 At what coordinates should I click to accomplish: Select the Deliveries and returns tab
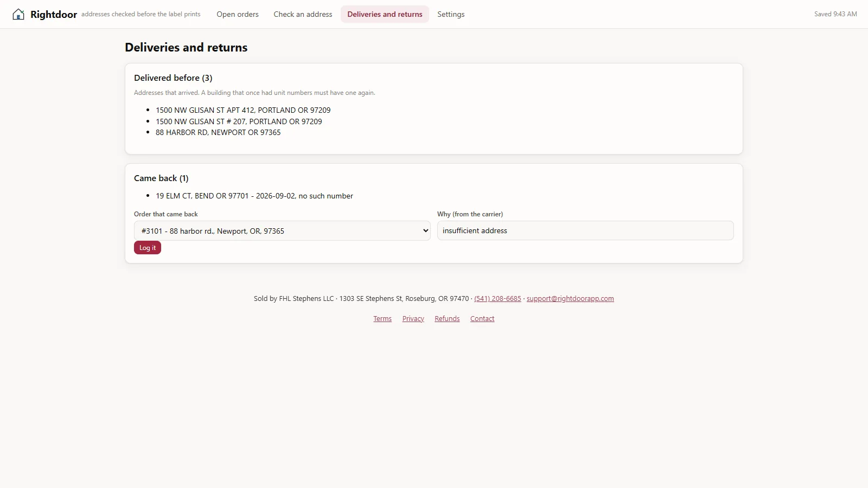385,14
